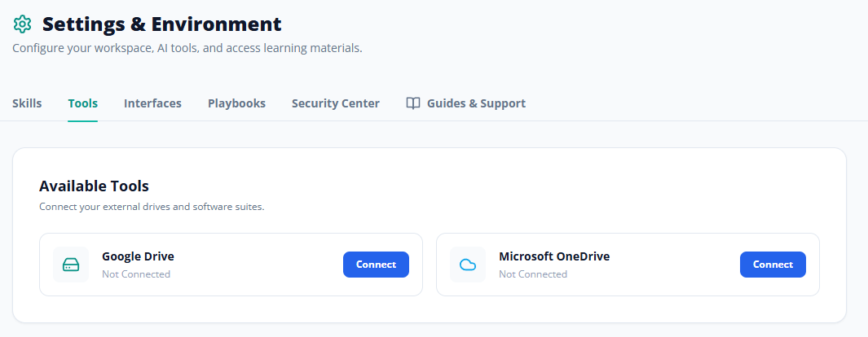Click the 'Connect your external drives' description
The height and width of the screenshot is (337, 868).
pyautogui.click(x=152, y=208)
